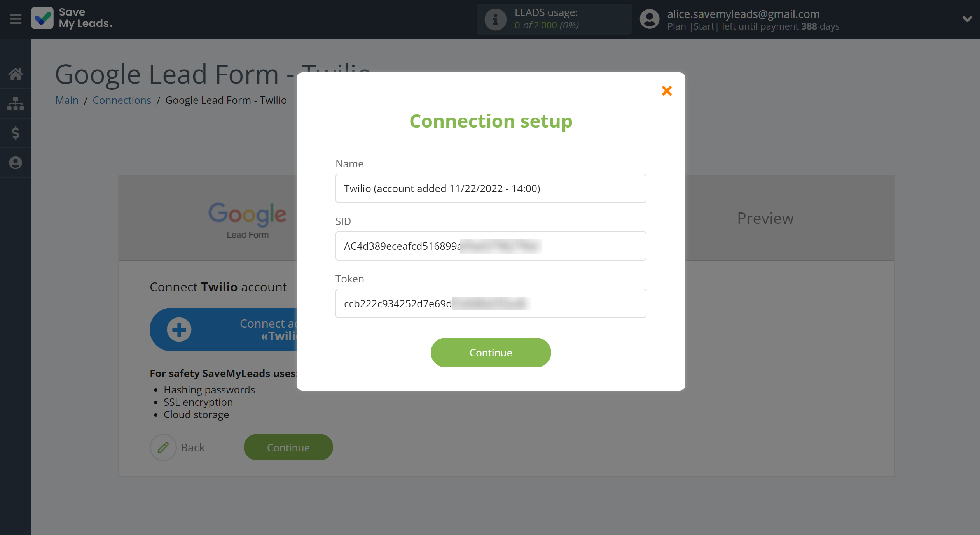980x535 pixels.
Task: Click the Preview label on right panel
Action: click(x=765, y=218)
